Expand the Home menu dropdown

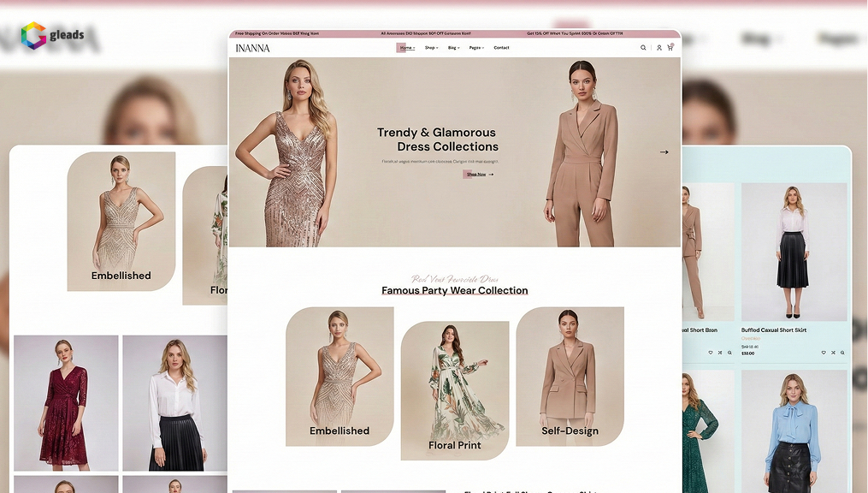click(x=407, y=48)
